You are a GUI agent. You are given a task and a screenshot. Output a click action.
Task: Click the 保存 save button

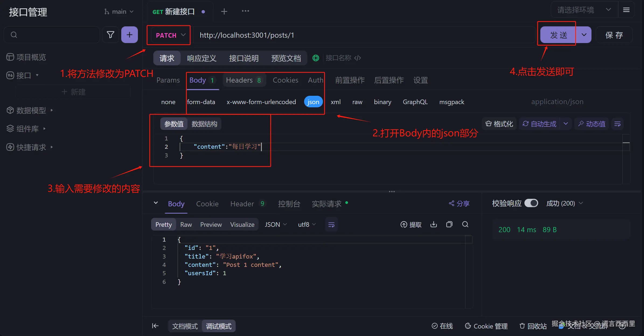(614, 35)
